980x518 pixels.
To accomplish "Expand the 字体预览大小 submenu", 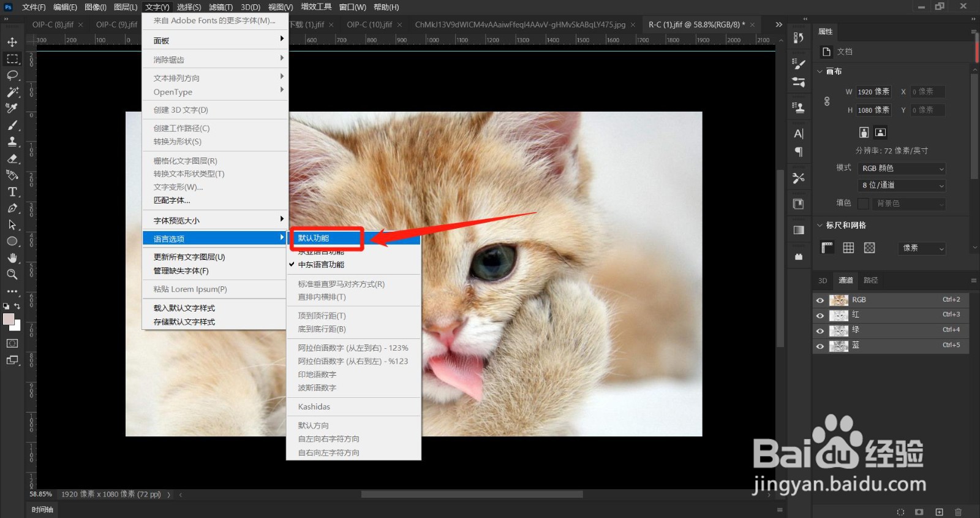I will tap(215, 221).
